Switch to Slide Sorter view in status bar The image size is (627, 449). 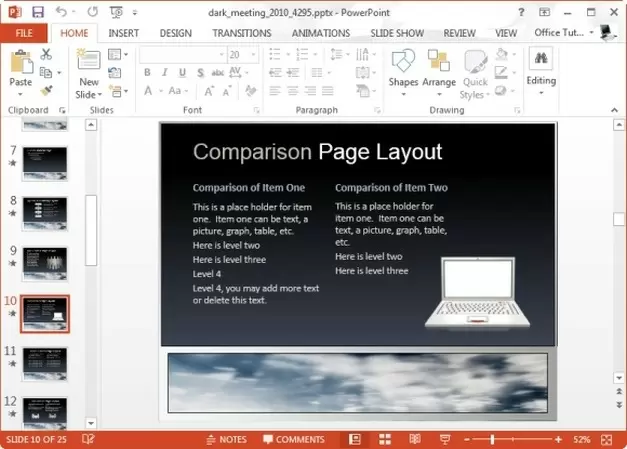tap(384, 439)
